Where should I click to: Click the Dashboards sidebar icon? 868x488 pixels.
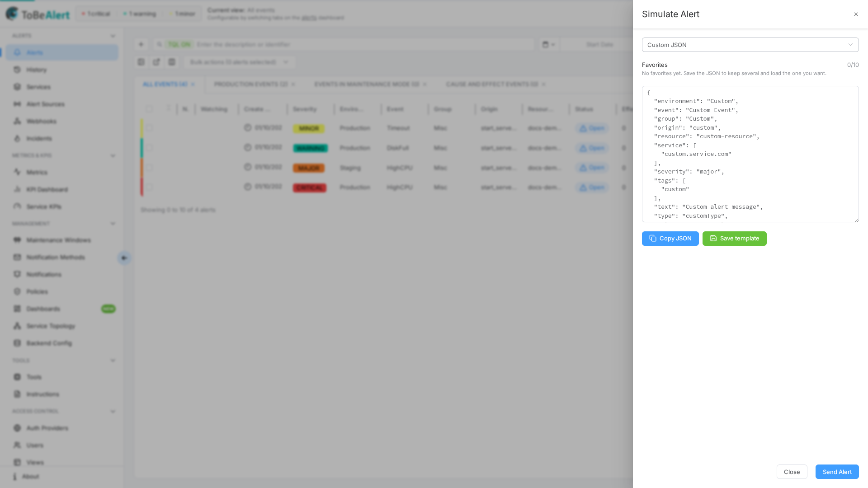(17, 309)
